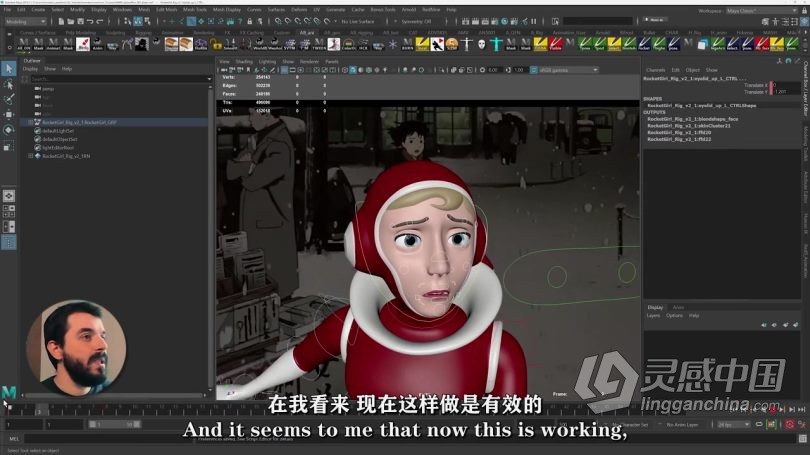Click the Outliner search field
The image size is (810, 455).
(x=118, y=79)
